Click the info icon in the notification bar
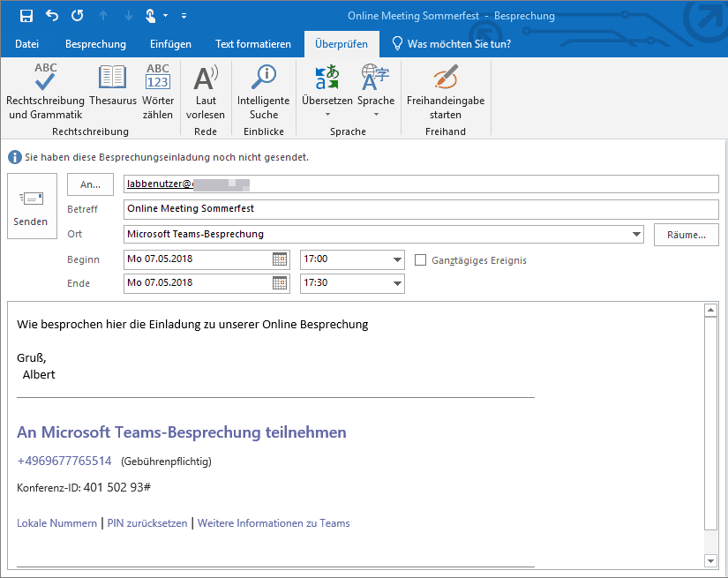Screen dimensions: 728x578 (15, 157)
